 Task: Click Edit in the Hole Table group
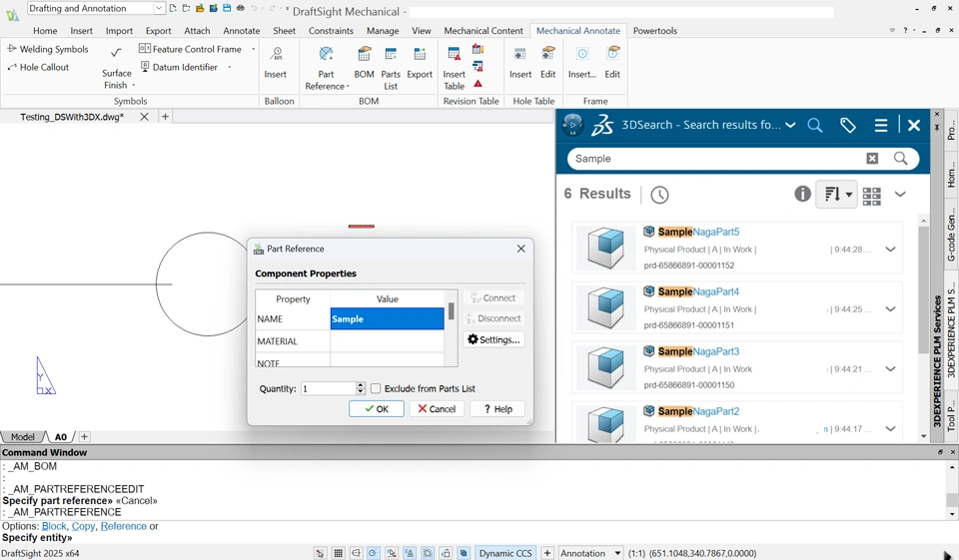coord(548,63)
